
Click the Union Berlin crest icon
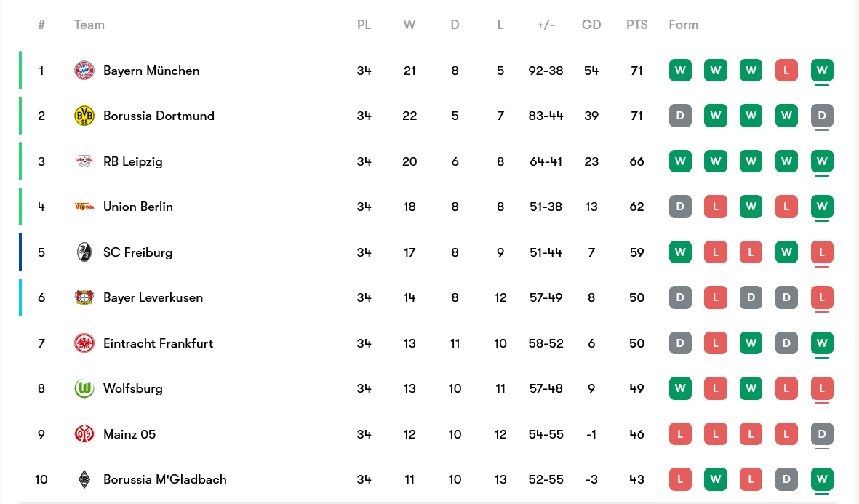pyautogui.click(x=84, y=207)
